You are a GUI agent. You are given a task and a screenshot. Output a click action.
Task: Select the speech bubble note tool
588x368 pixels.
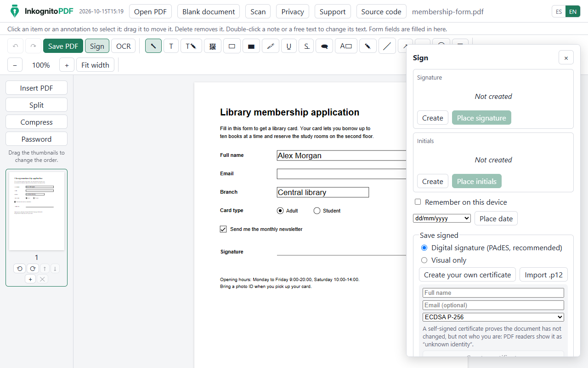(x=325, y=46)
